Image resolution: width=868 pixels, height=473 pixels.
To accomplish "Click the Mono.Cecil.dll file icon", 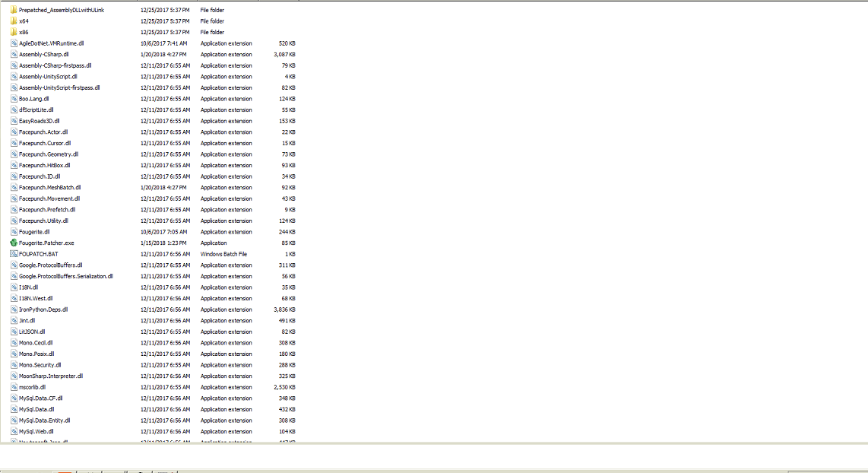I will pos(14,343).
